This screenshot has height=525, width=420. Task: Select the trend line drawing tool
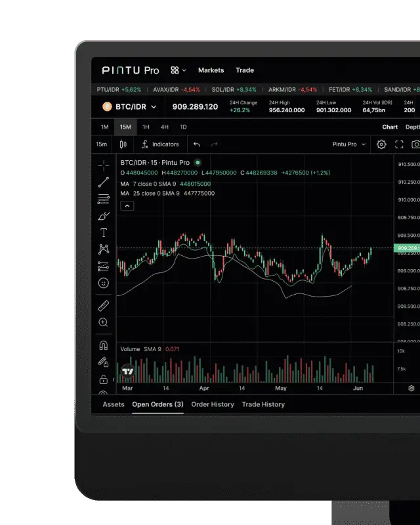coord(104,182)
